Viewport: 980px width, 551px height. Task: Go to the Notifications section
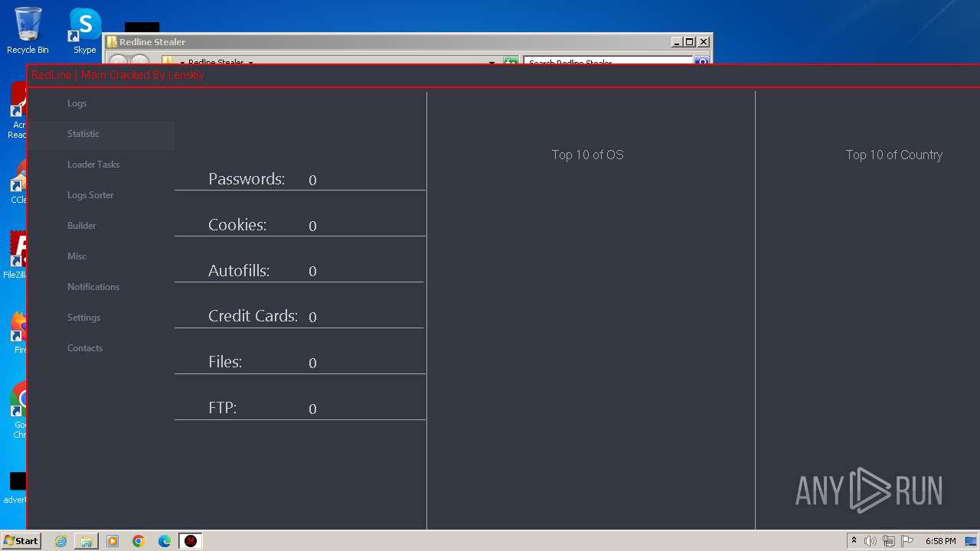click(x=101, y=287)
